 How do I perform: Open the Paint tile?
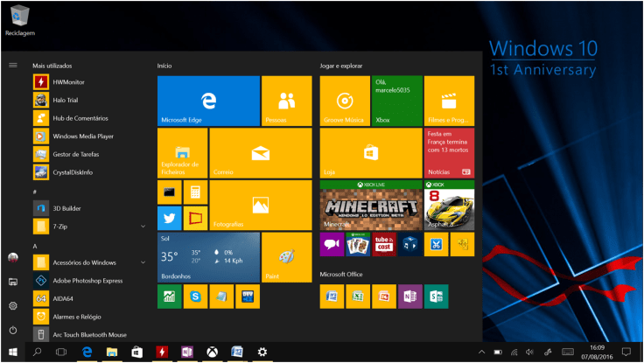tap(286, 257)
